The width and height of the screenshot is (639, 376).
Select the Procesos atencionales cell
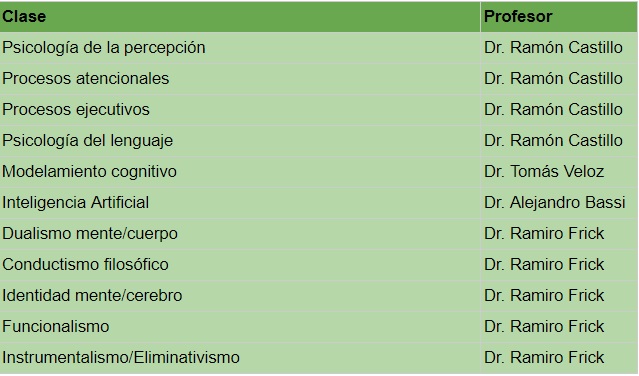240,79
